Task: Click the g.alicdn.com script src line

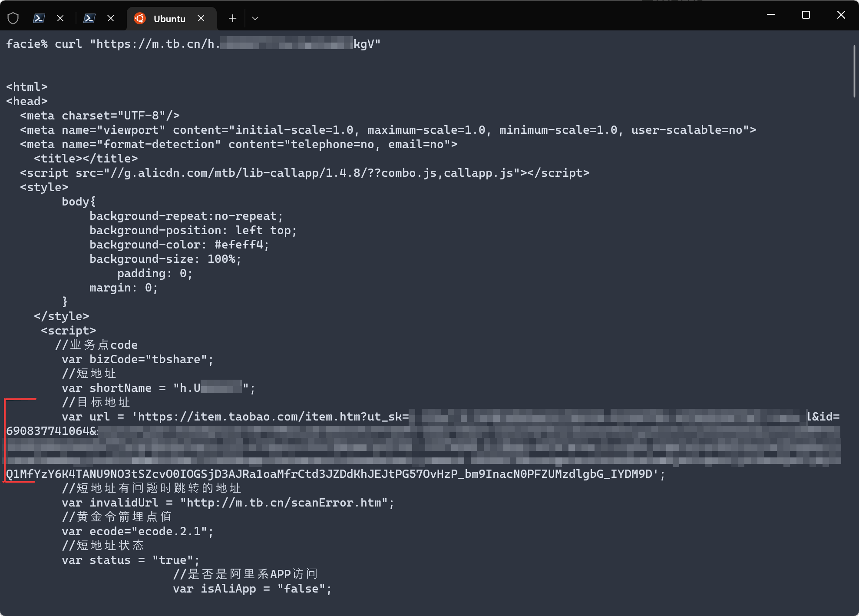Action: [305, 173]
